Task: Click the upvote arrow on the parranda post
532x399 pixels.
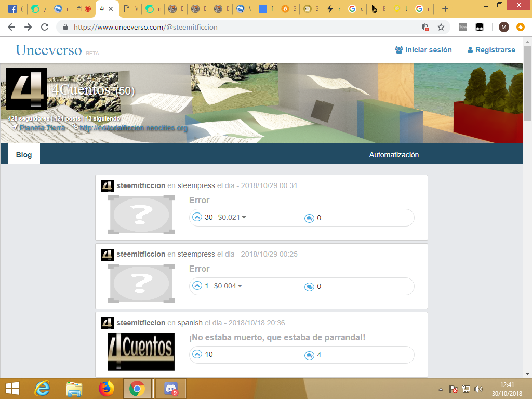Action: (x=197, y=355)
